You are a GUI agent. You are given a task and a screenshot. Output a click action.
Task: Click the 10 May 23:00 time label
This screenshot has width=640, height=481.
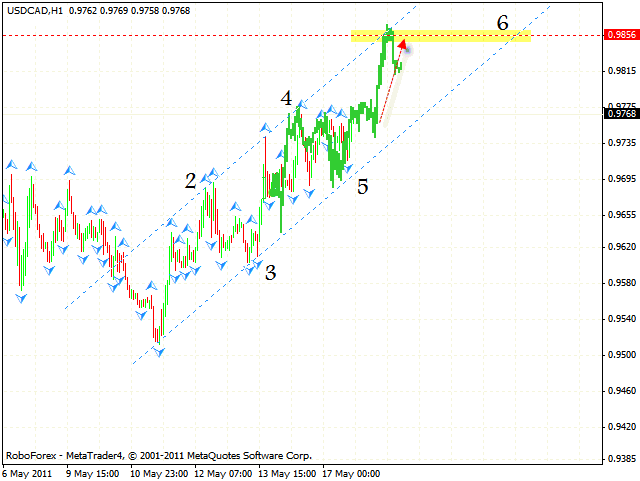158,471
